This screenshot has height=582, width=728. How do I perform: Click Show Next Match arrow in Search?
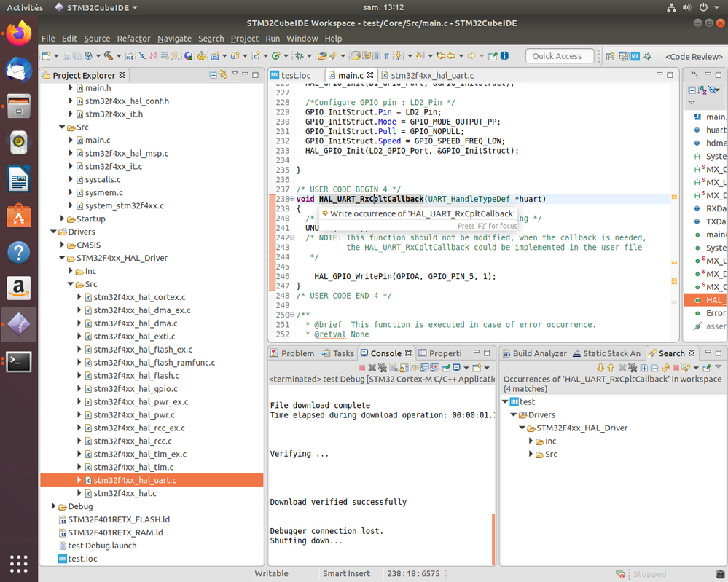600,368
